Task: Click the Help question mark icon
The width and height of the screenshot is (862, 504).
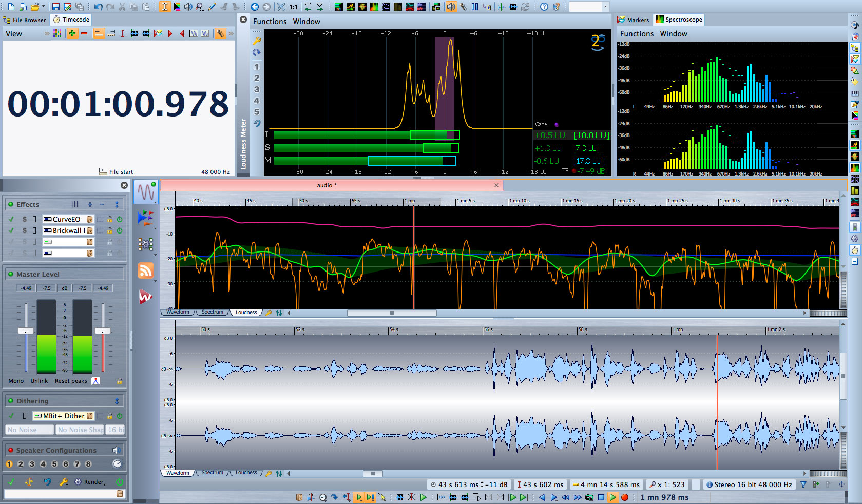Action: (x=544, y=7)
